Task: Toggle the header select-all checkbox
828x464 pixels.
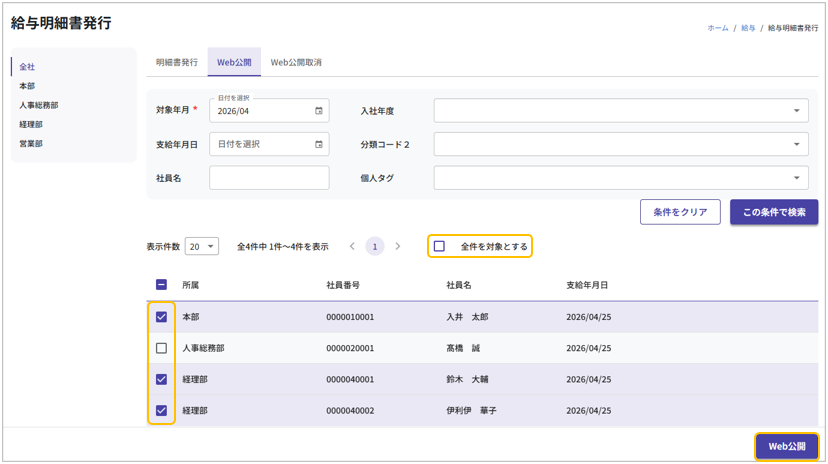Action: 161,285
